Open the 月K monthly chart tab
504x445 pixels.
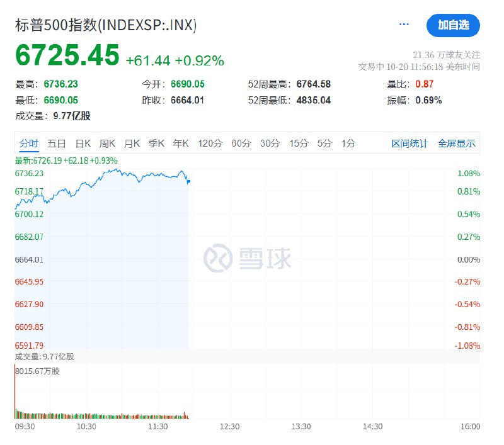132,144
